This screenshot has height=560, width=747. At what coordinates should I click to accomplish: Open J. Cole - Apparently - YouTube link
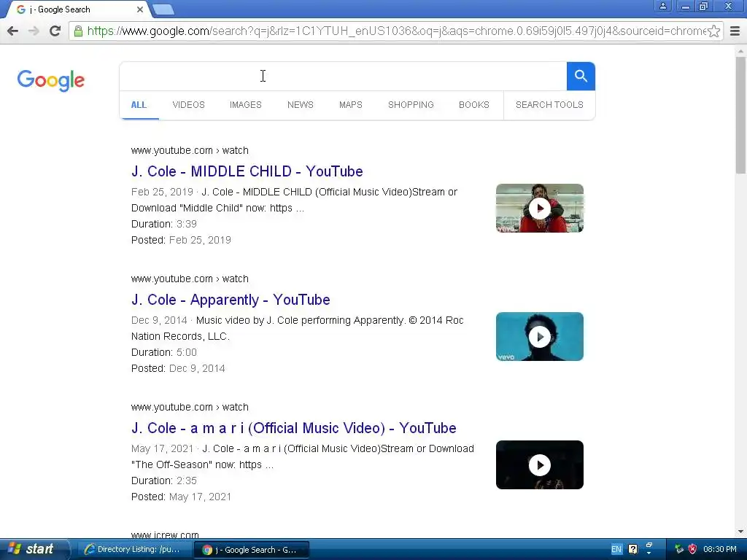coord(231,300)
